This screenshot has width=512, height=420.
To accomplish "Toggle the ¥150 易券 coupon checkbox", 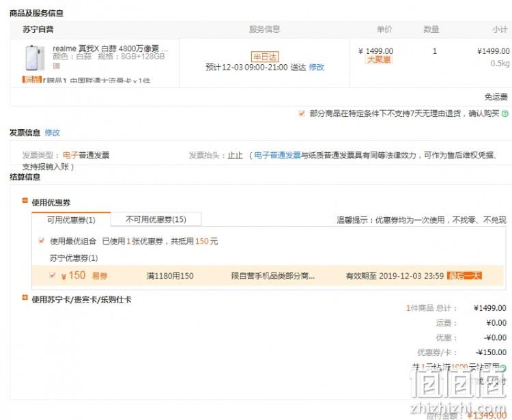I will tap(53, 275).
